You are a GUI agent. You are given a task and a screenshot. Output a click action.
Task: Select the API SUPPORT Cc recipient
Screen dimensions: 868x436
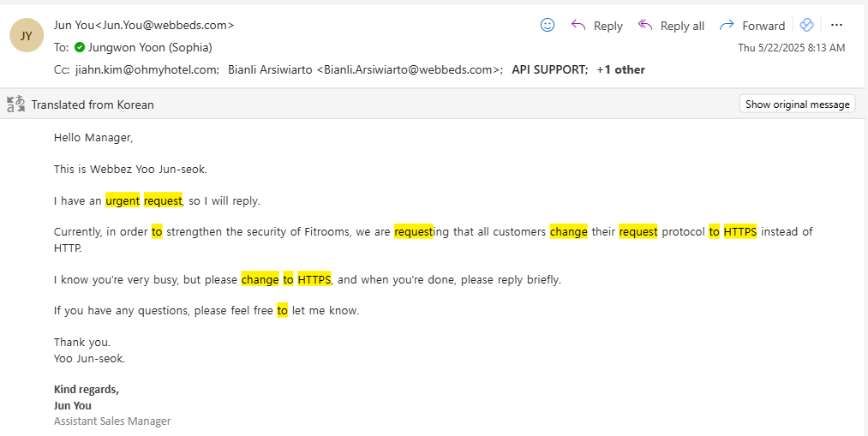coord(548,69)
